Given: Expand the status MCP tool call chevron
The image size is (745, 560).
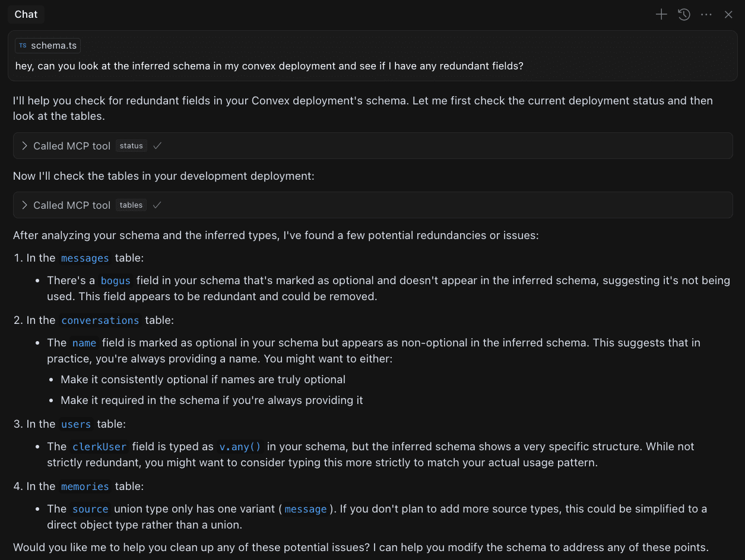Looking at the screenshot, I should tap(24, 146).
